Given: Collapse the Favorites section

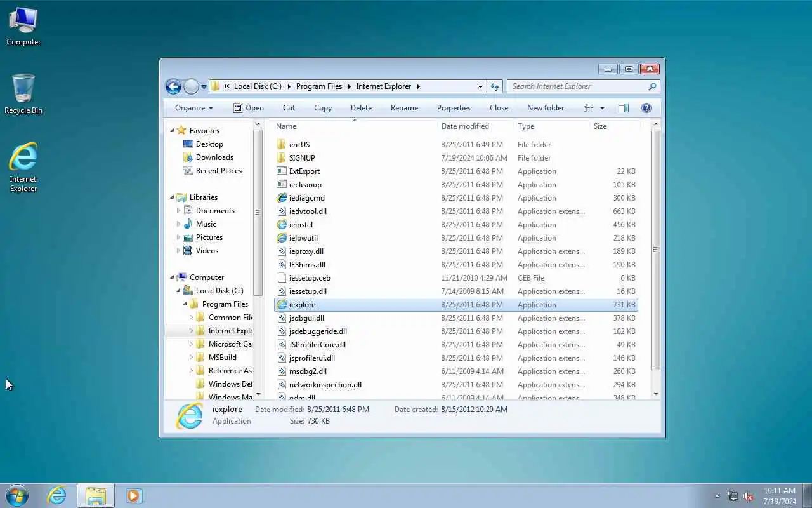Looking at the screenshot, I should (172, 131).
